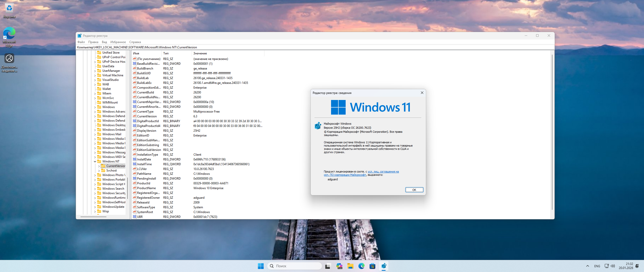Open File Explorer from taskbar

coord(350,266)
